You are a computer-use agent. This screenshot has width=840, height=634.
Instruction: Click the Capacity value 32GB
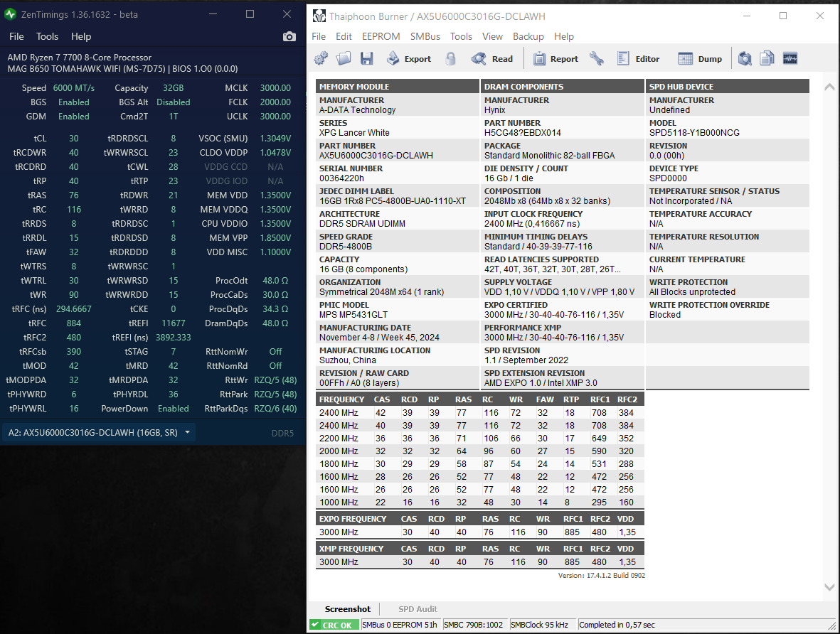tap(173, 88)
